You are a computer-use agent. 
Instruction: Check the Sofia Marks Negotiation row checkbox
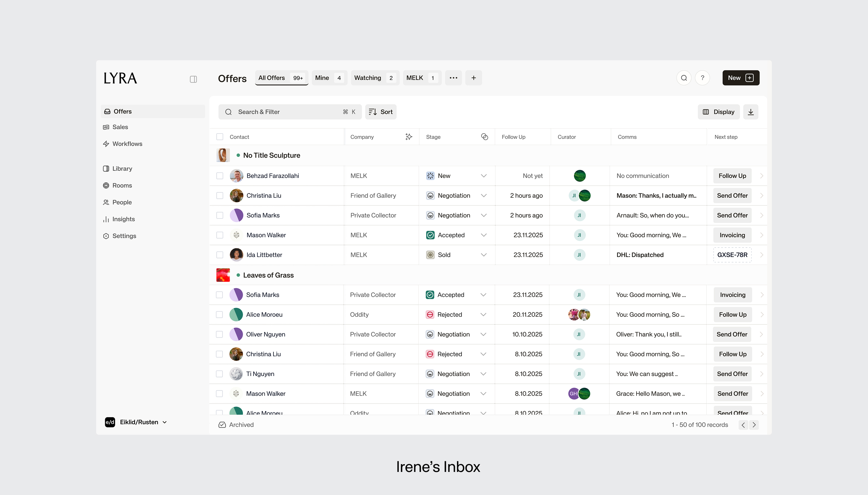tap(220, 215)
